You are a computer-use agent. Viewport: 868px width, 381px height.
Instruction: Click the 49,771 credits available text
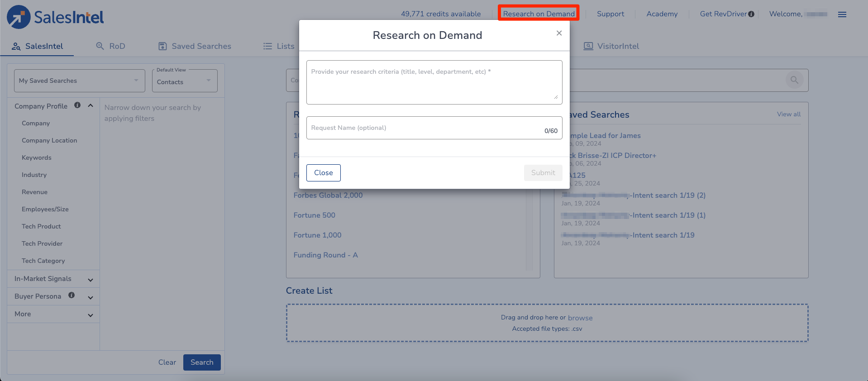coord(441,14)
